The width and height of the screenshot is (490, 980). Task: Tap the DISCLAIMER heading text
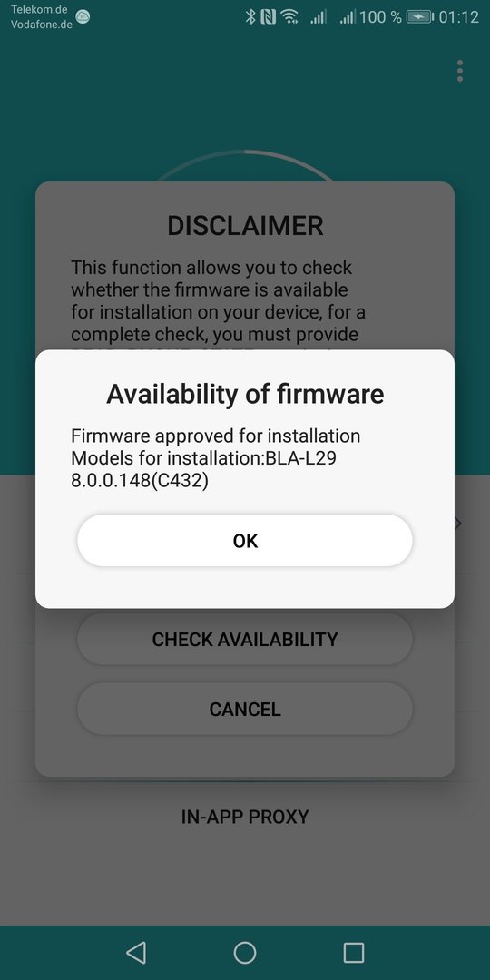[x=245, y=226]
